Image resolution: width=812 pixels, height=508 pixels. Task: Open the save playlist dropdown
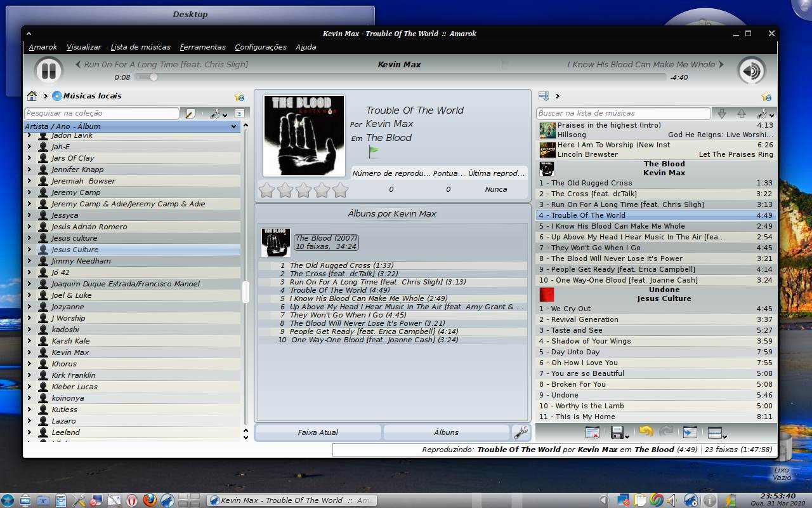tap(619, 433)
